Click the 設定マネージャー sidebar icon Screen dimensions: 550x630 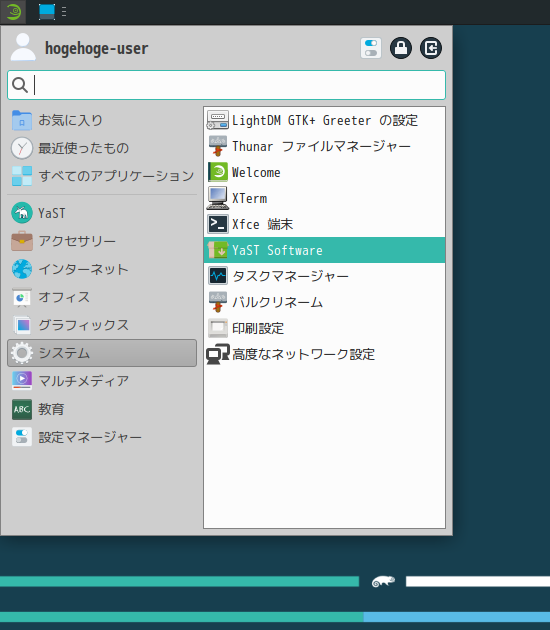click(x=22, y=437)
